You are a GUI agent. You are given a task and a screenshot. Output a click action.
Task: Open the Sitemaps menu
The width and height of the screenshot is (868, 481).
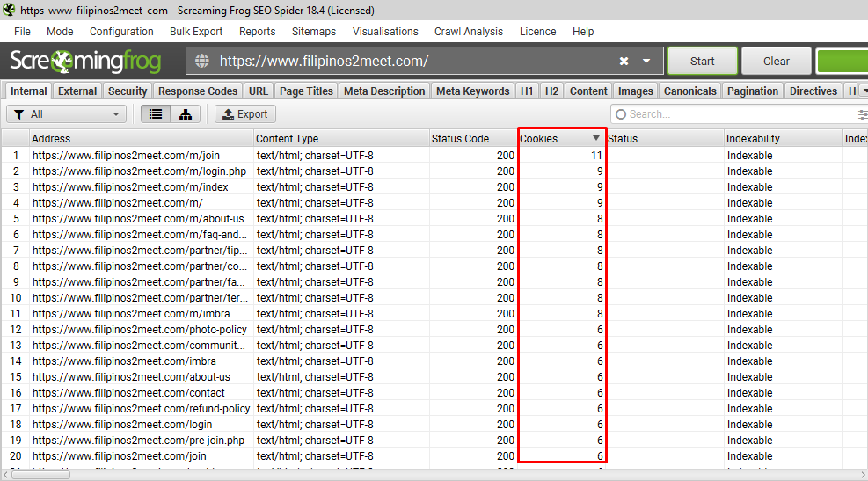click(314, 32)
